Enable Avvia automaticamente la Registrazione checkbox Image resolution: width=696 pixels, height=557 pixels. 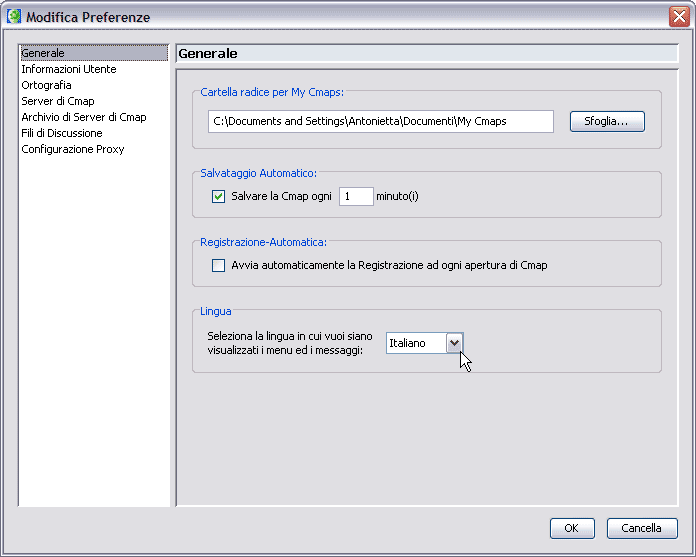coord(218,265)
